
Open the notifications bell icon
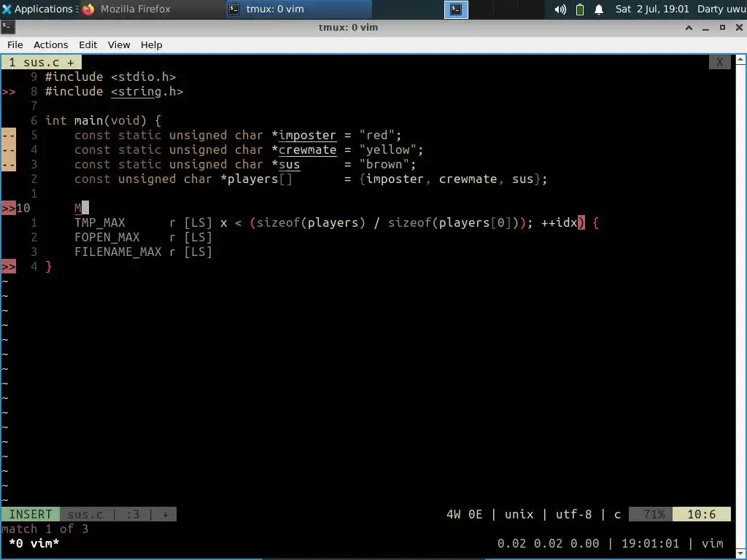(599, 9)
